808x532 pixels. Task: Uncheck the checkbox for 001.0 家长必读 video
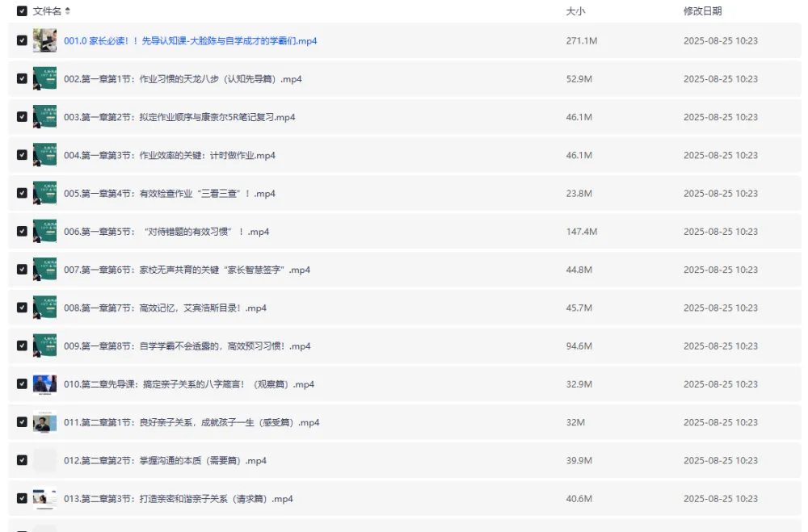(23, 40)
